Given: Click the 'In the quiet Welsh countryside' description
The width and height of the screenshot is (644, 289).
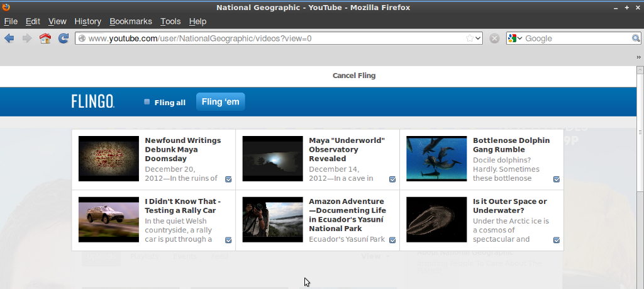Looking at the screenshot, I should pos(180,230).
